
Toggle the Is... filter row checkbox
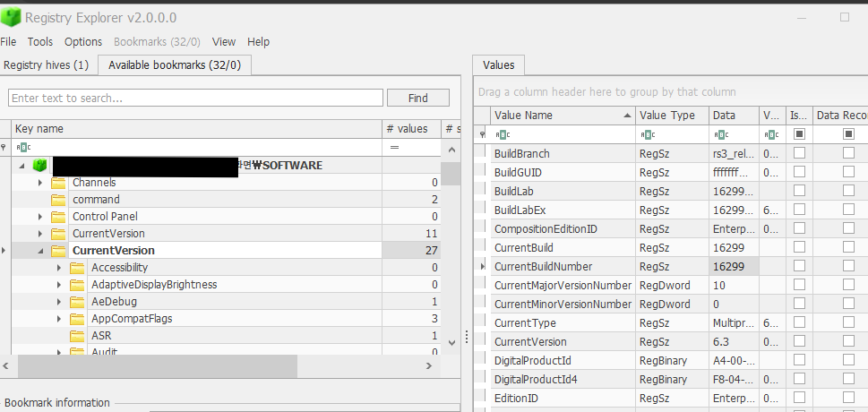[x=799, y=134]
